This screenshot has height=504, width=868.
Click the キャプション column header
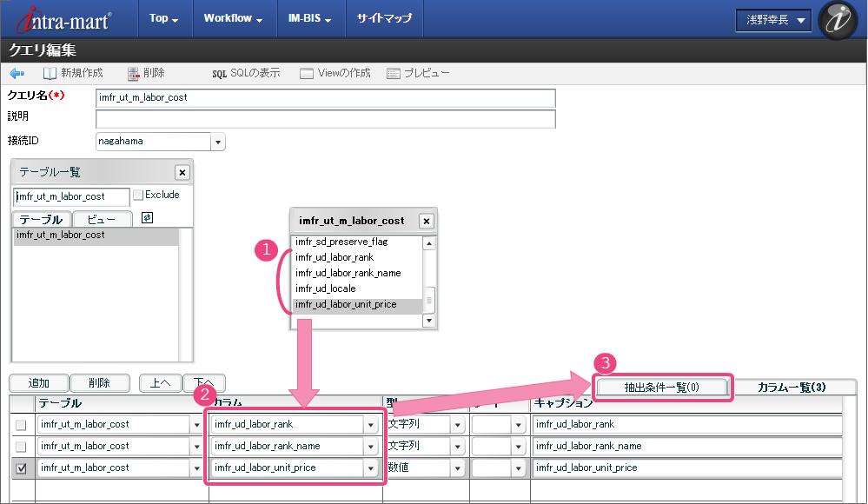pyautogui.click(x=686, y=403)
